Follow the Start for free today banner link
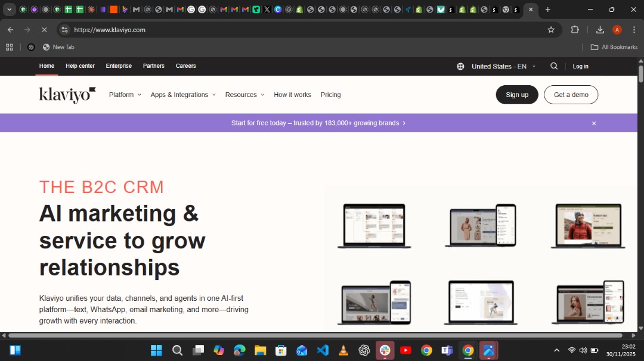 [318, 123]
